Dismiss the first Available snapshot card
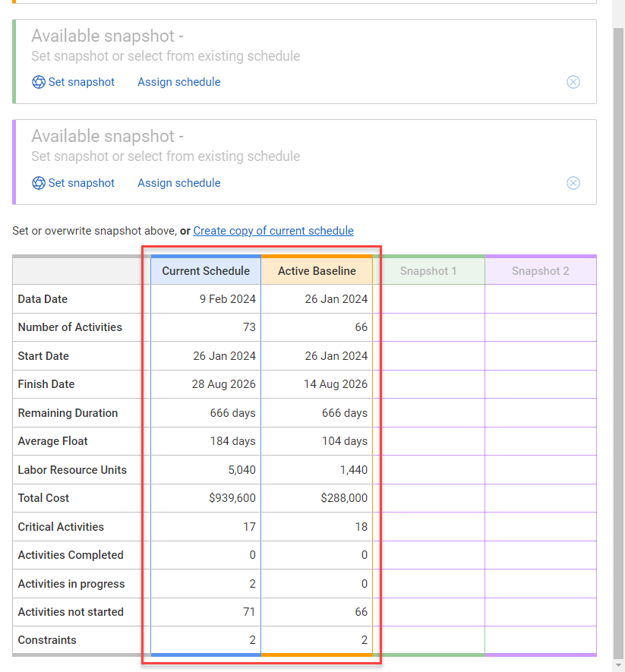625x672 pixels. click(x=573, y=82)
